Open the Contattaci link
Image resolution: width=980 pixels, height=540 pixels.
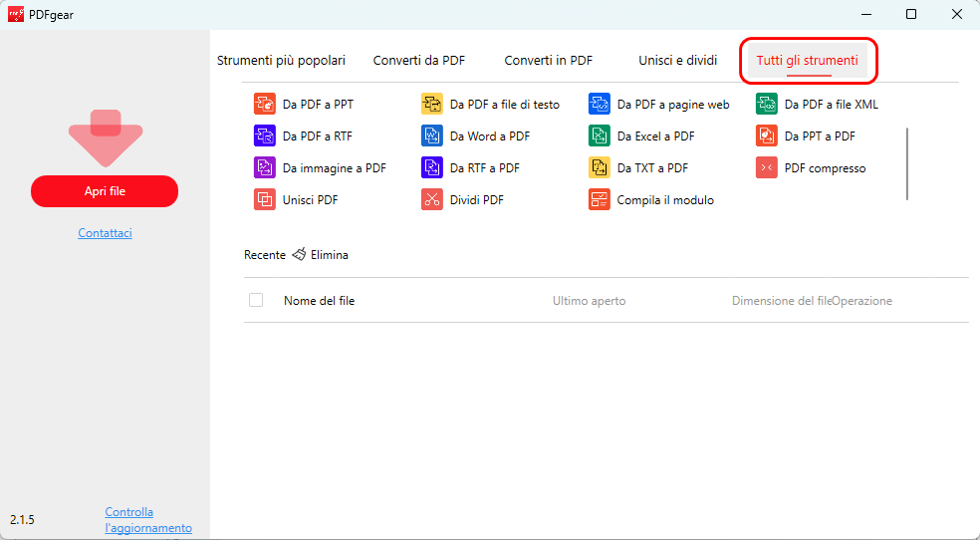click(105, 233)
